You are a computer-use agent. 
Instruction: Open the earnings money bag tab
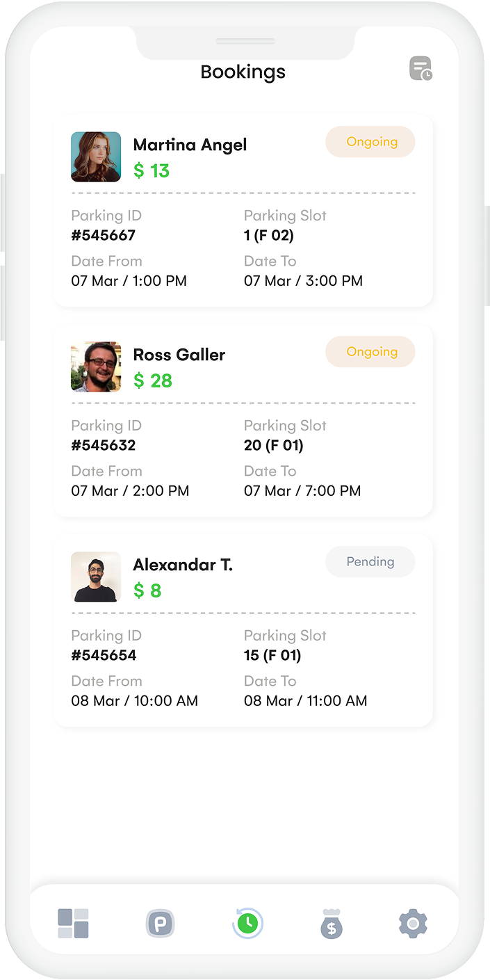tap(332, 924)
